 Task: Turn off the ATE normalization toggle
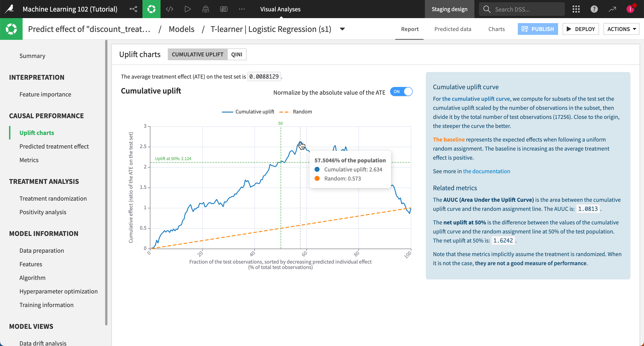click(x=401, y=92)
